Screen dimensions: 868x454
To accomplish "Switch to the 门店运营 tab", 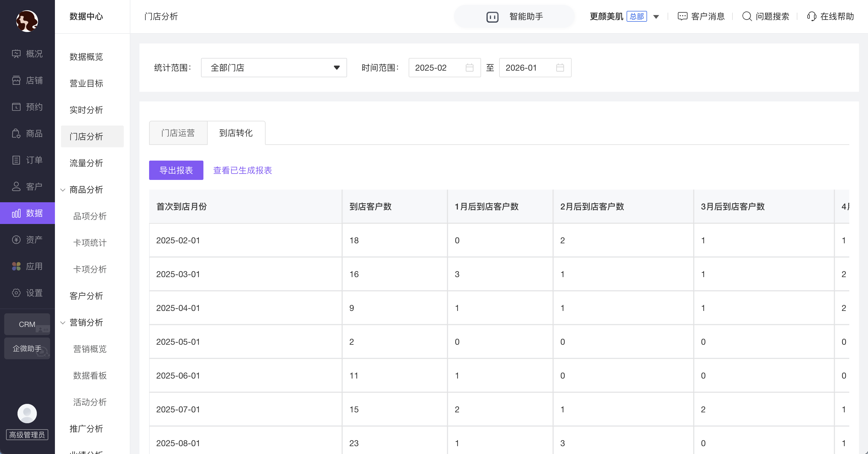I will point(178,133).
